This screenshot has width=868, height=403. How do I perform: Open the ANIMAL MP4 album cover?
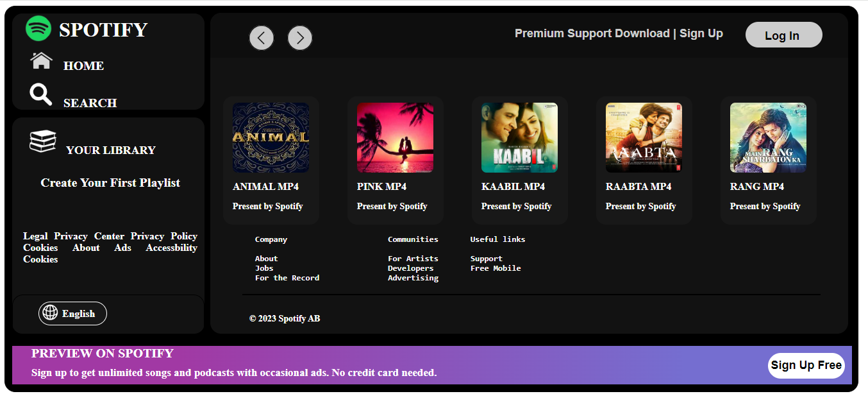tap(271, 138)
